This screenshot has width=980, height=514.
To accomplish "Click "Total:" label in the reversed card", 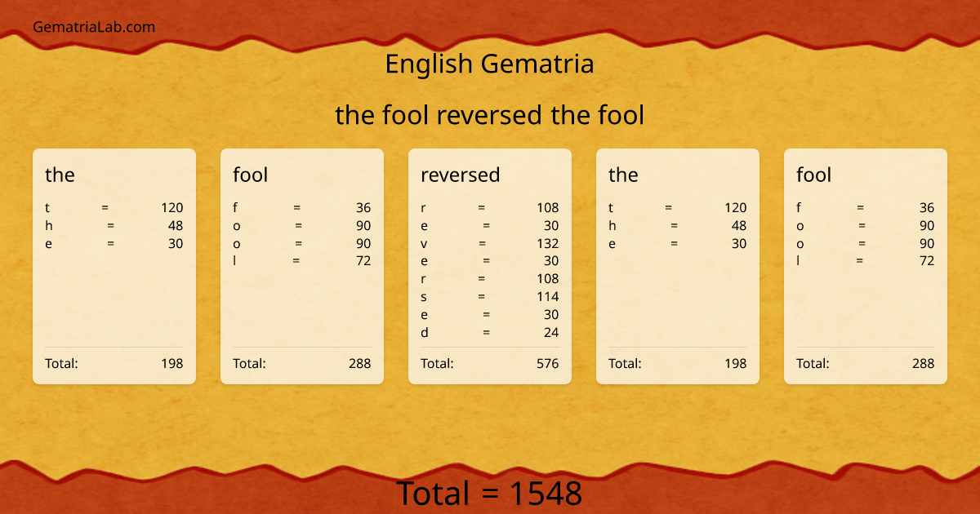I will coord(437,363).
